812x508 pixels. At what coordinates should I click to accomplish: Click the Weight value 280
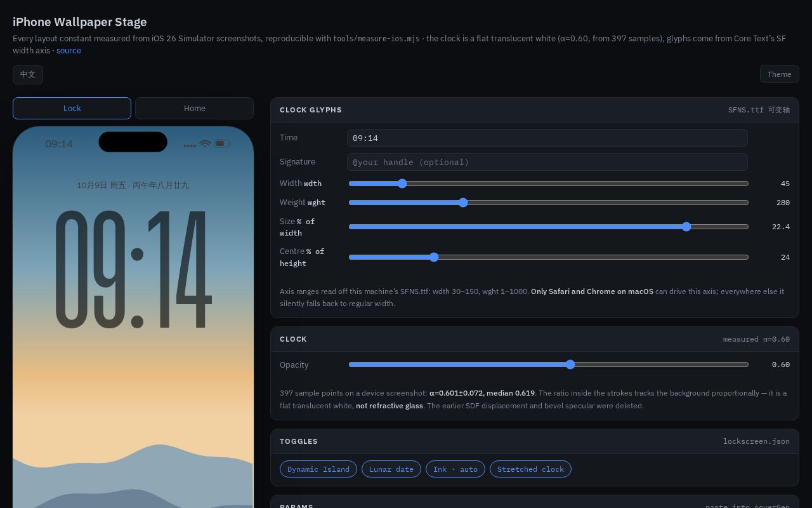point(783,203)
